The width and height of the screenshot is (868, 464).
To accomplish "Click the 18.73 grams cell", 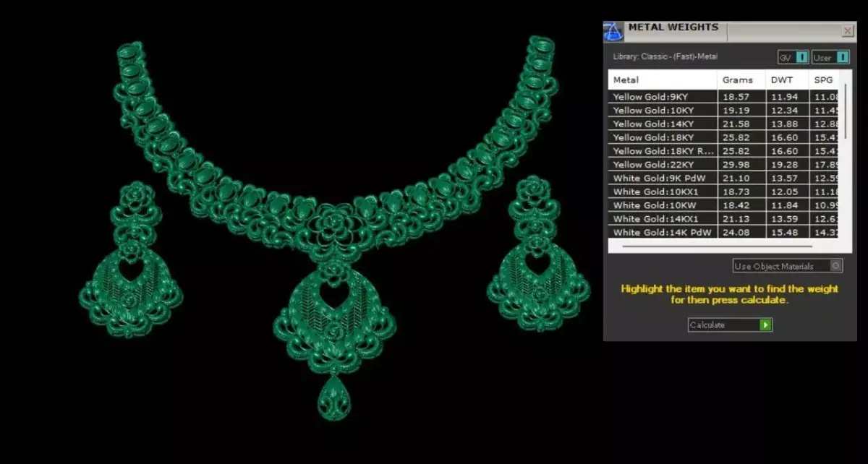I will pos(741,192).
